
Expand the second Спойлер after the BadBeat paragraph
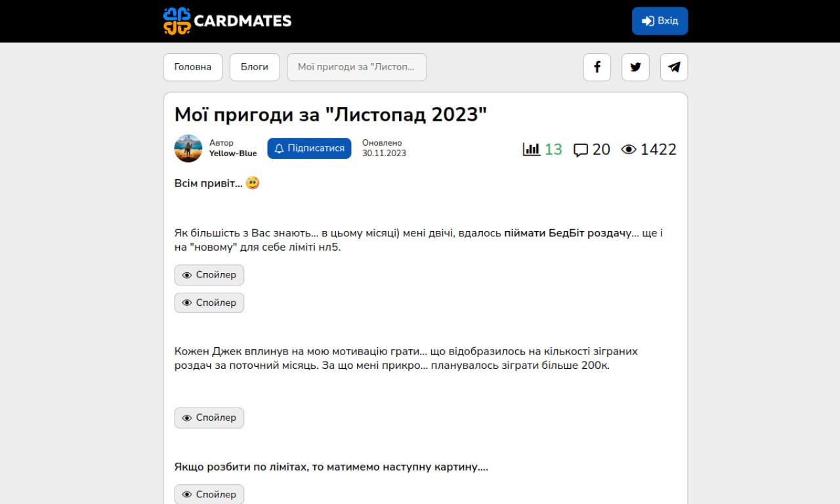[209, 303]
